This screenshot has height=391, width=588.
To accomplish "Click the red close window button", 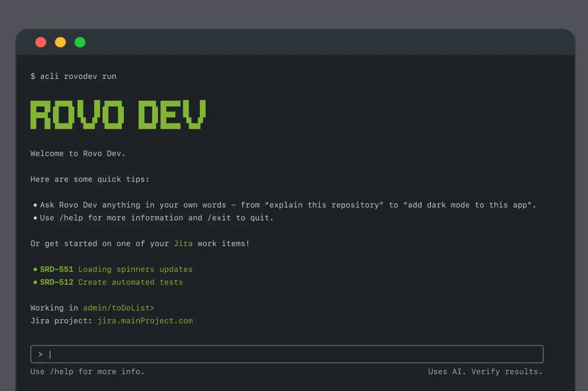I will (x=41, y=42).
